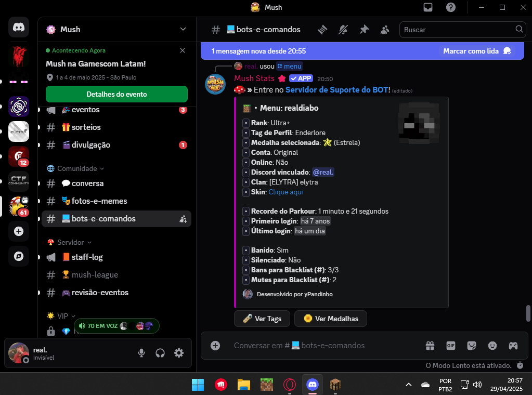
Task: Open the pixelated skin thumbnail in embed
Action: [x=419, y=123]
